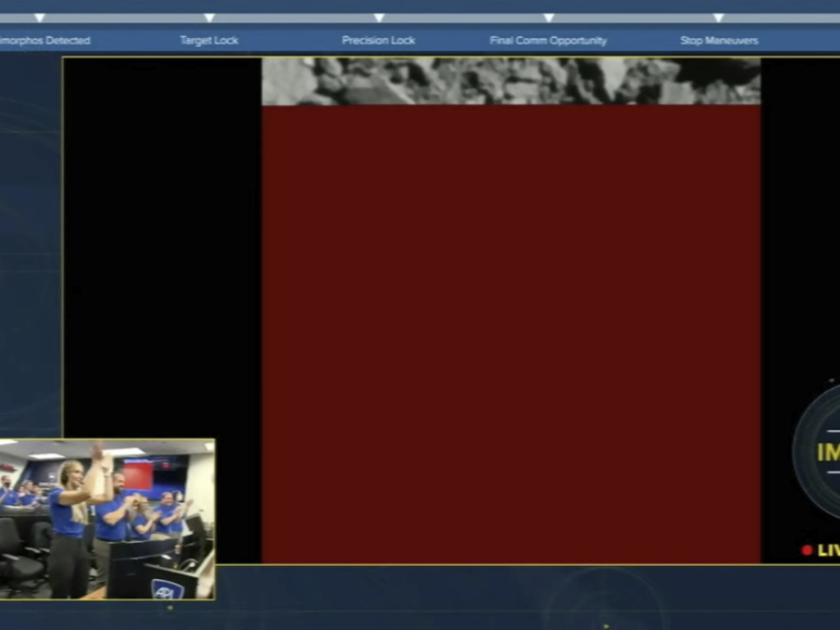Click the asteroid surface image strip

click(x=510, y=81)
